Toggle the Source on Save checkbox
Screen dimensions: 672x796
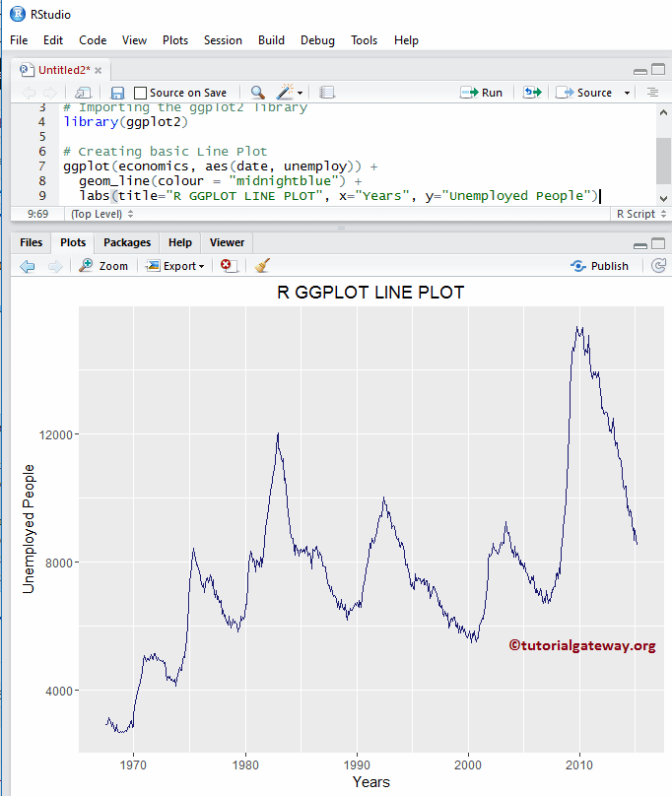coord(140,93)
